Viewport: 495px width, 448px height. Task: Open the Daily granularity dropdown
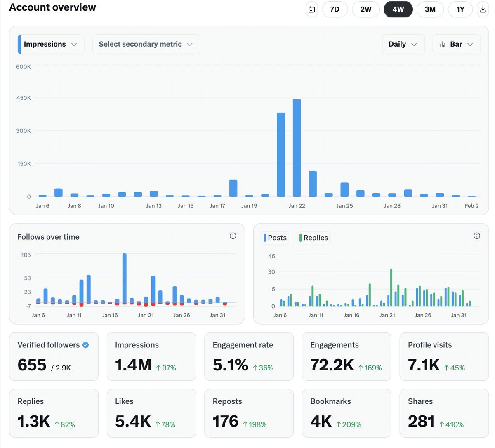[403, 44]
